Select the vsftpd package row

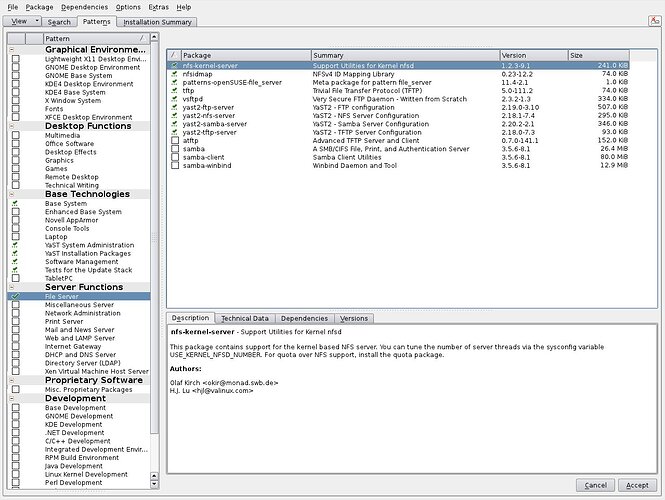(398, 99)
